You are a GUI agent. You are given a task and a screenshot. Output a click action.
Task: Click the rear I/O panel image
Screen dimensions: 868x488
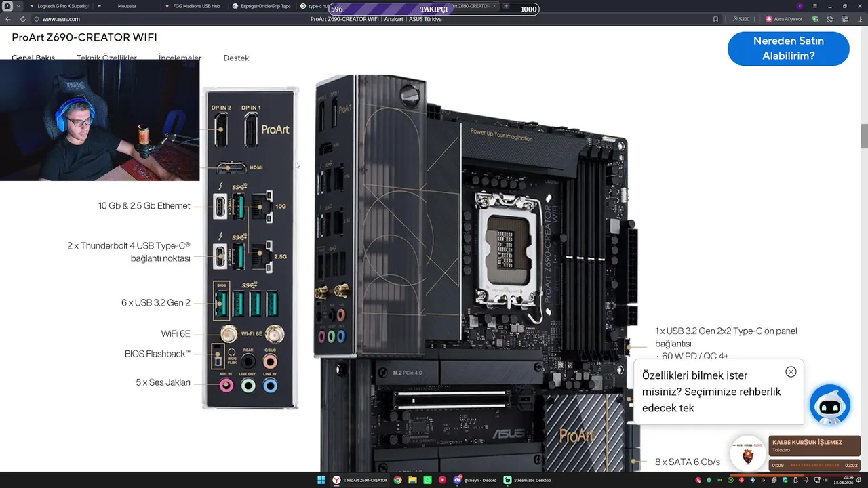pos(250,248)
